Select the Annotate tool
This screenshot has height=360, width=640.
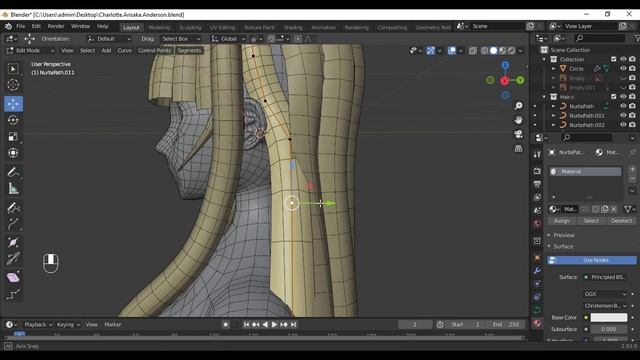coord(13,172)
